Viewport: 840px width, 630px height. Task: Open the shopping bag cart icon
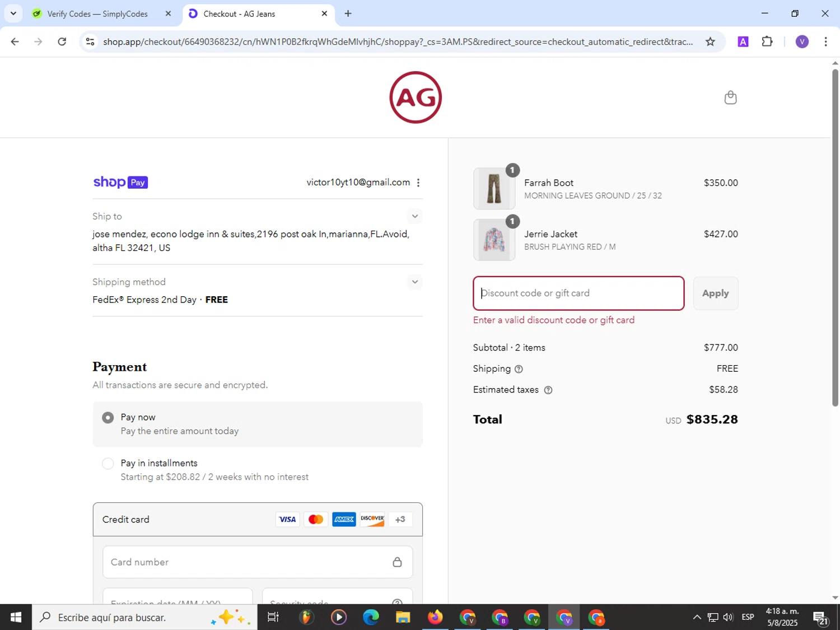730,97
